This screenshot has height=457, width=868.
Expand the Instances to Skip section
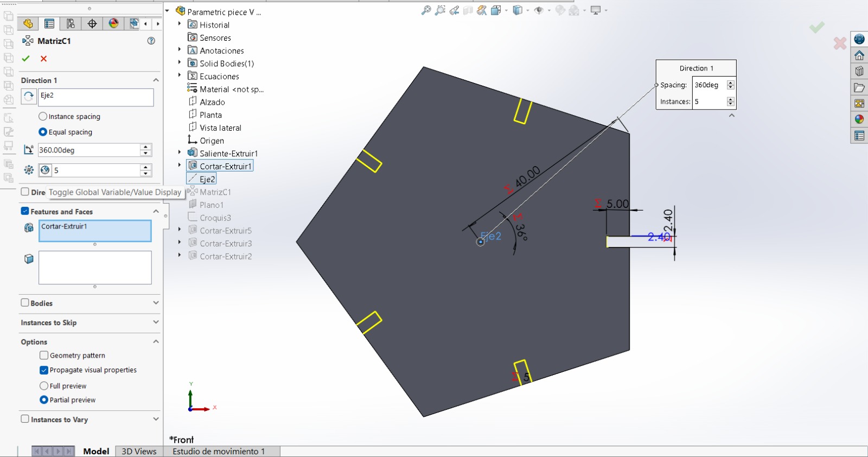coord(156,322)
